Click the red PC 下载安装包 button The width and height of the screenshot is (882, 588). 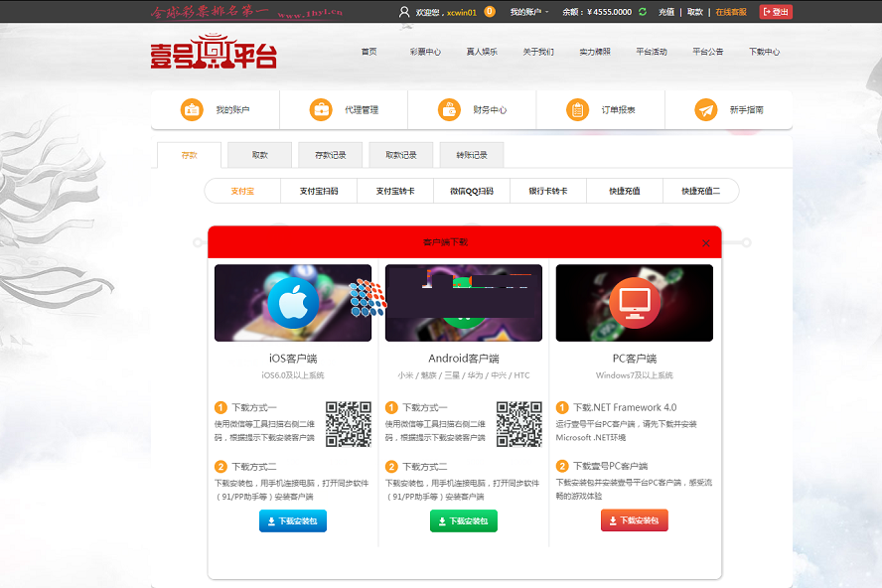(x=635, y=520)
